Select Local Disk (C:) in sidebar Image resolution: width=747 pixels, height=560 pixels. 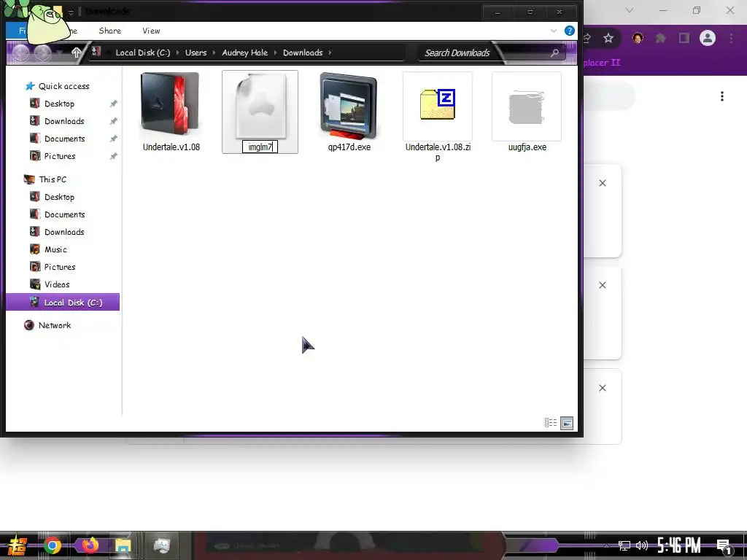point(63,302)
